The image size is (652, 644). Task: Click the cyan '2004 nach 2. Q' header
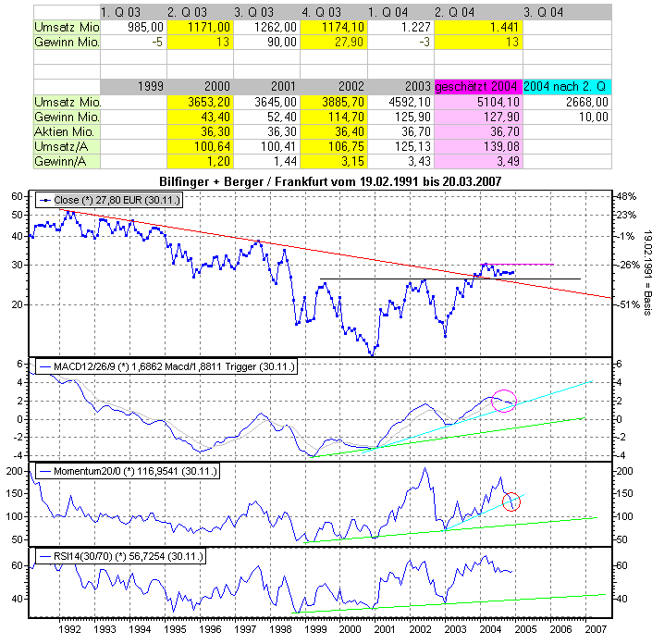click(567, 87)
